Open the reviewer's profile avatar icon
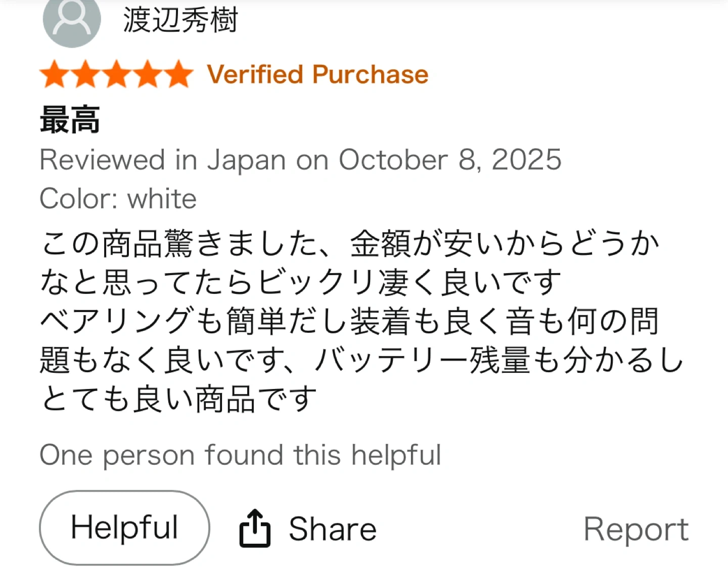Viewport: 728px width, 567px height. click(72, 20)
